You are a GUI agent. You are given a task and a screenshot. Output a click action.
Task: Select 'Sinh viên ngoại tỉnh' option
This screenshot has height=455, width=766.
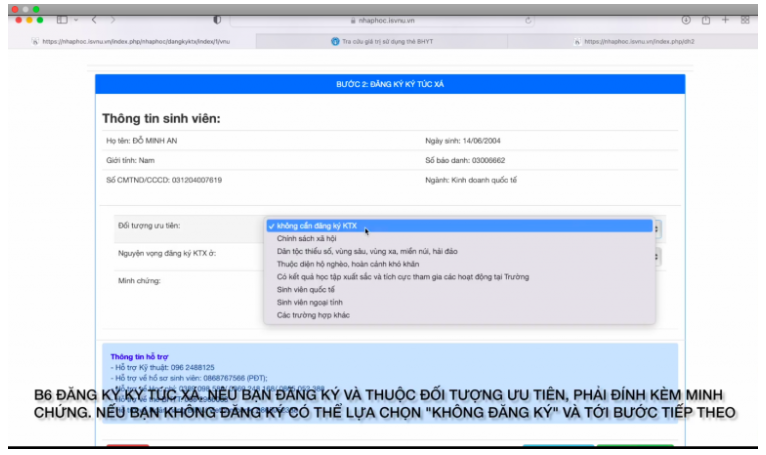459,302
